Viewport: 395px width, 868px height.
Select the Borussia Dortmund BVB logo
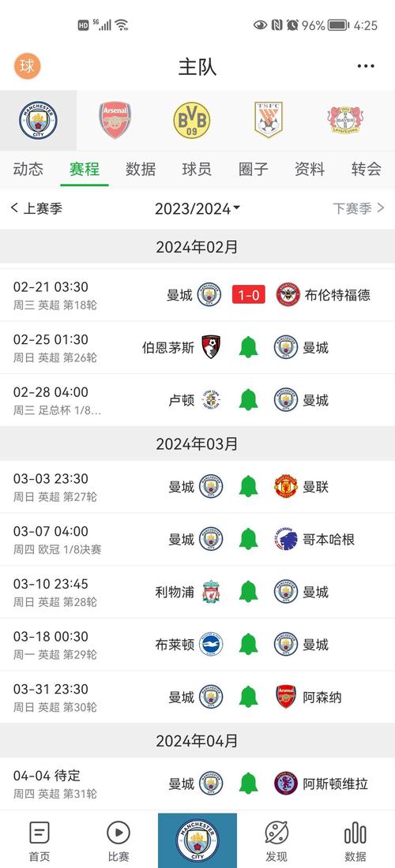[x=192, y=120]
